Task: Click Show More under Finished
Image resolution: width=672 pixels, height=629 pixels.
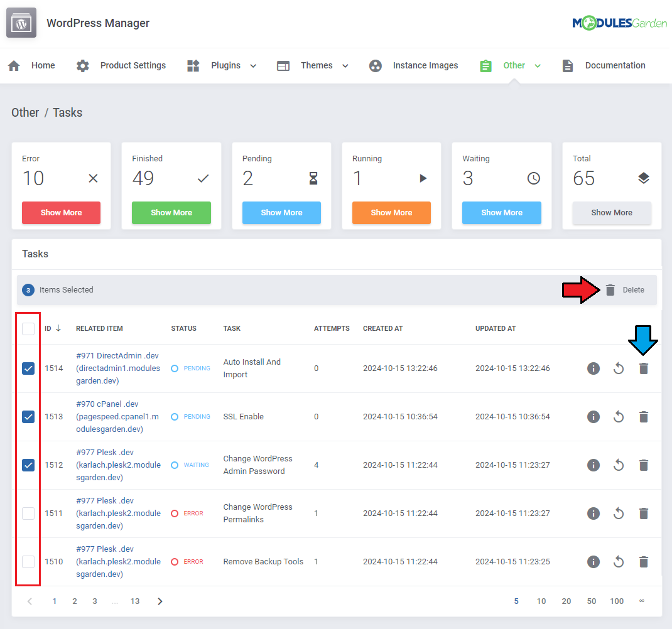Action: [171, 213]
